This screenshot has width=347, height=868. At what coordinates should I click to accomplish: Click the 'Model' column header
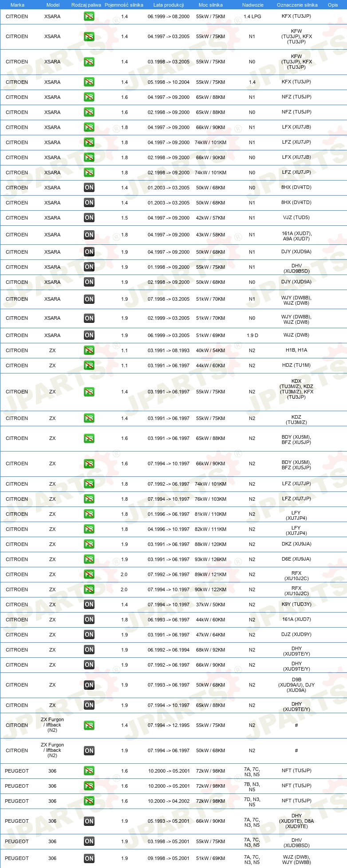53,5
